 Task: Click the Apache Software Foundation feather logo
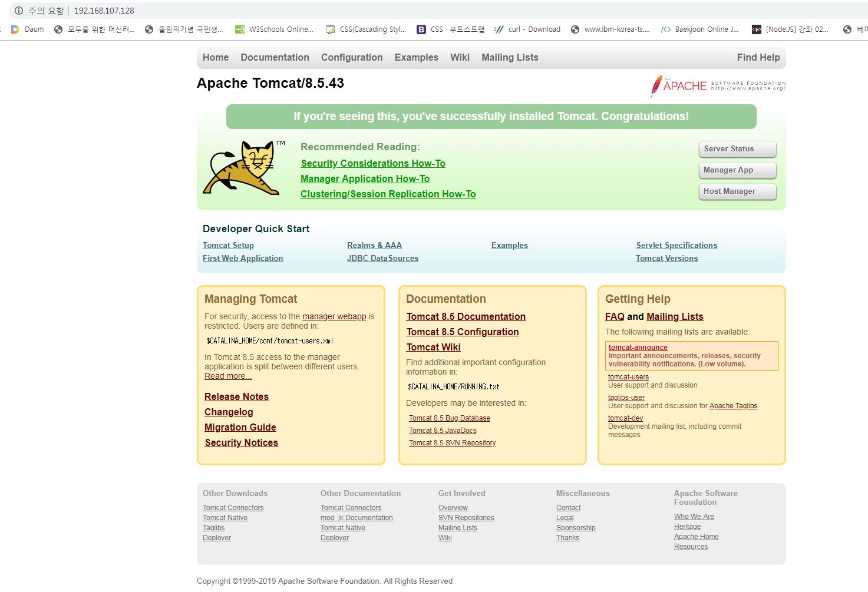(x=718, y=86)
